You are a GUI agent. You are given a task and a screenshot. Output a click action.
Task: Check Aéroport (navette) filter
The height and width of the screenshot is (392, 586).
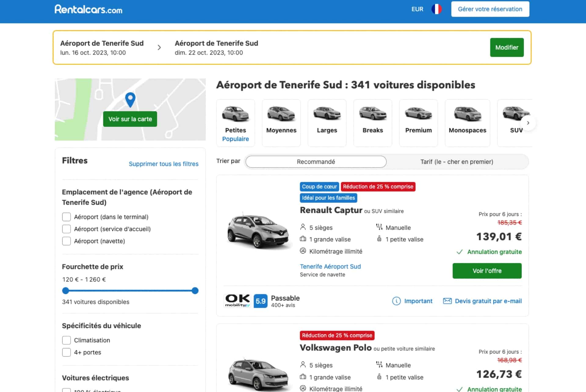click(x=66, y=241)
